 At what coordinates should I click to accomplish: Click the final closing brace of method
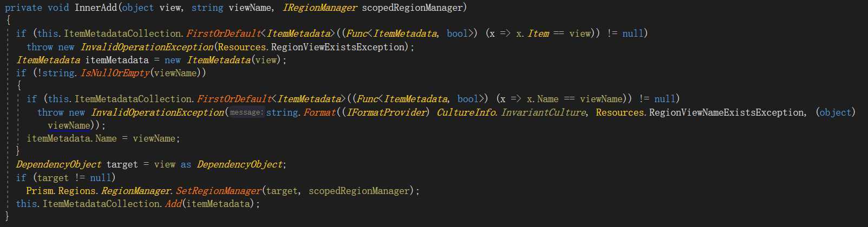click(7, 216)
